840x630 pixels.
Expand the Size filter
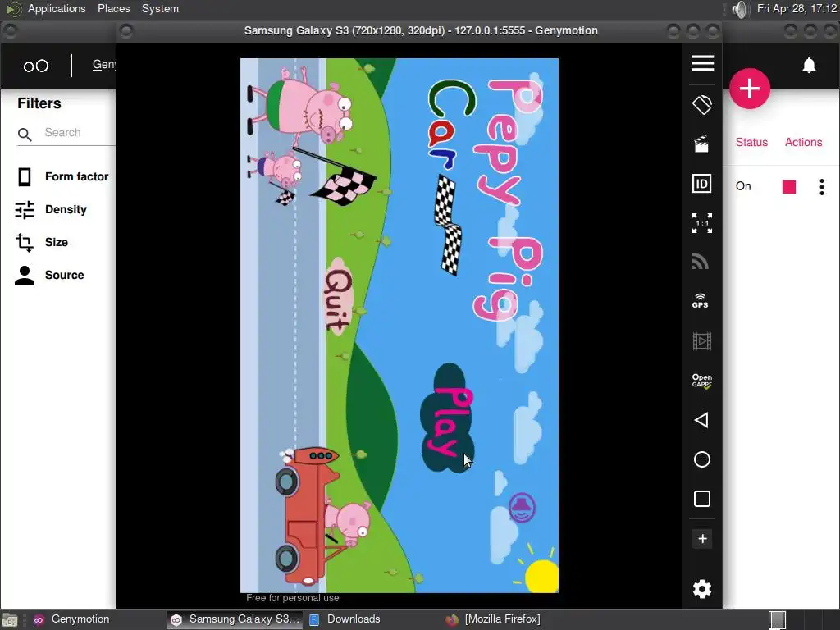tap(42, 242)
